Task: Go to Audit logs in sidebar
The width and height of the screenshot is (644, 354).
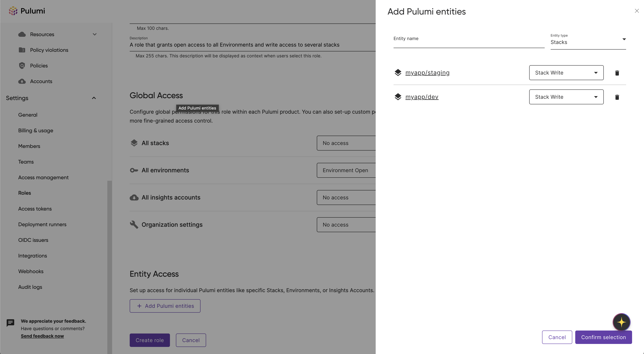Action: pos(30,287)
